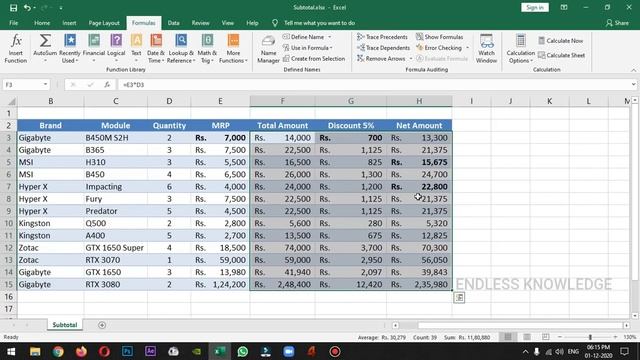Click Create from Selection
This screenshot has height=360, width=640.
coord(314,58)
